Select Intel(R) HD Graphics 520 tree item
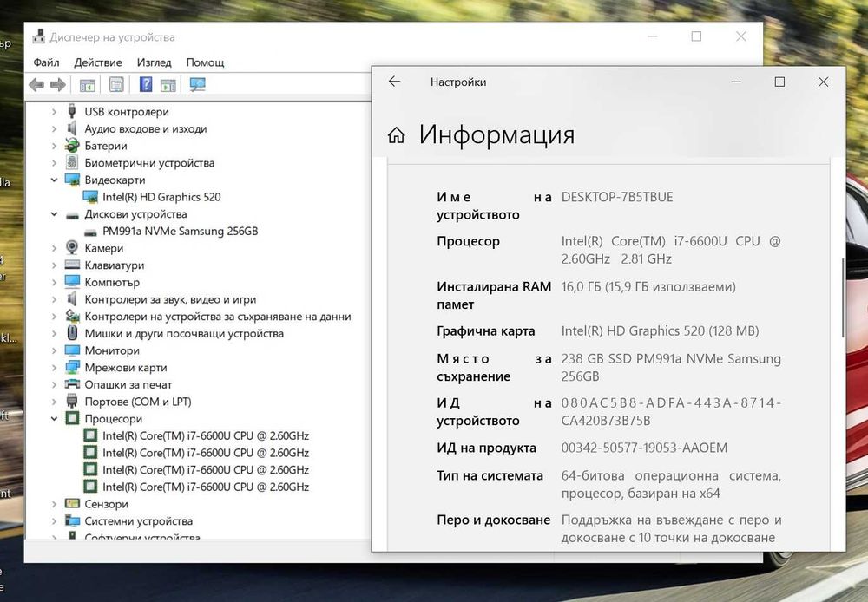The height and width of the screenshot is (602, 868). pyautogui.click(x=161, y=197)
